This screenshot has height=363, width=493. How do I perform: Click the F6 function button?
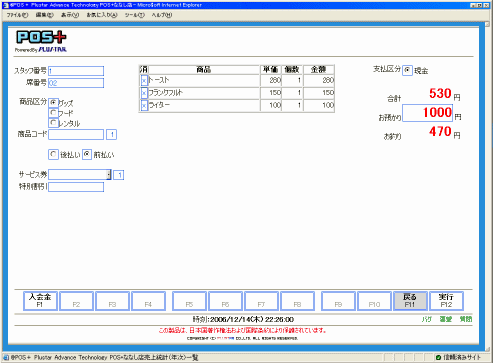pyautogui.click(x=225, y=301)
